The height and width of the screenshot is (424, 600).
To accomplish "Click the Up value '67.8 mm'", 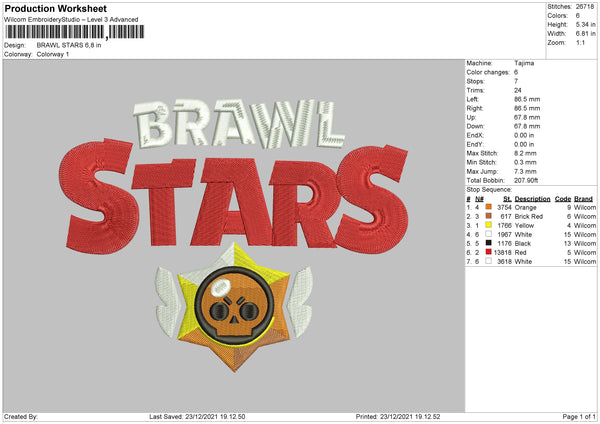I will [527, 117].
